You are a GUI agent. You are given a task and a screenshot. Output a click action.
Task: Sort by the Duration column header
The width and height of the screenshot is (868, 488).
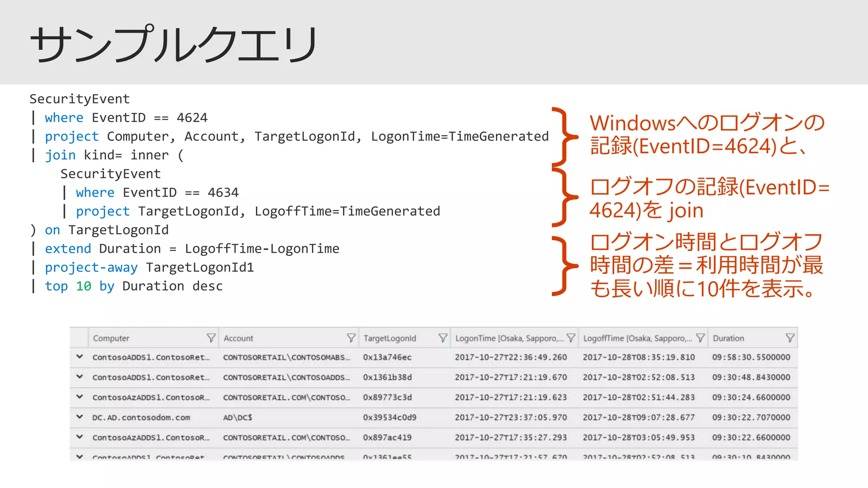(x=728, y=338)
